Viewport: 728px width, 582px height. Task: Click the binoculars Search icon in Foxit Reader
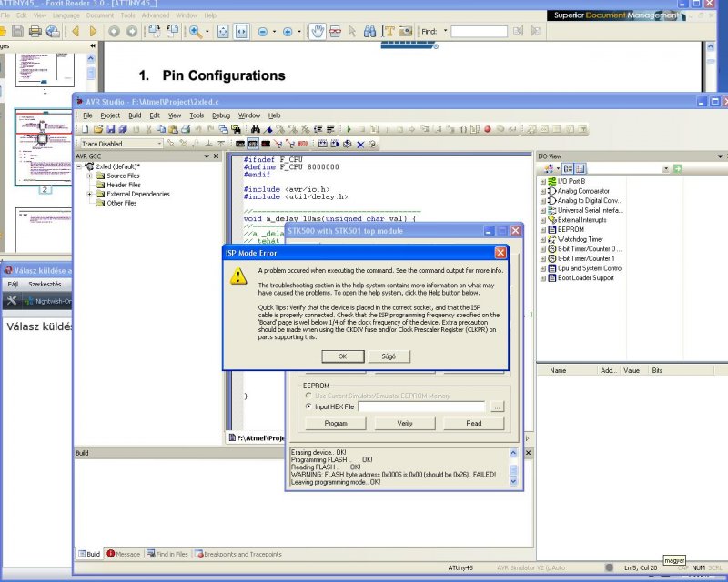pyautogui.click(x=370, y=31)
